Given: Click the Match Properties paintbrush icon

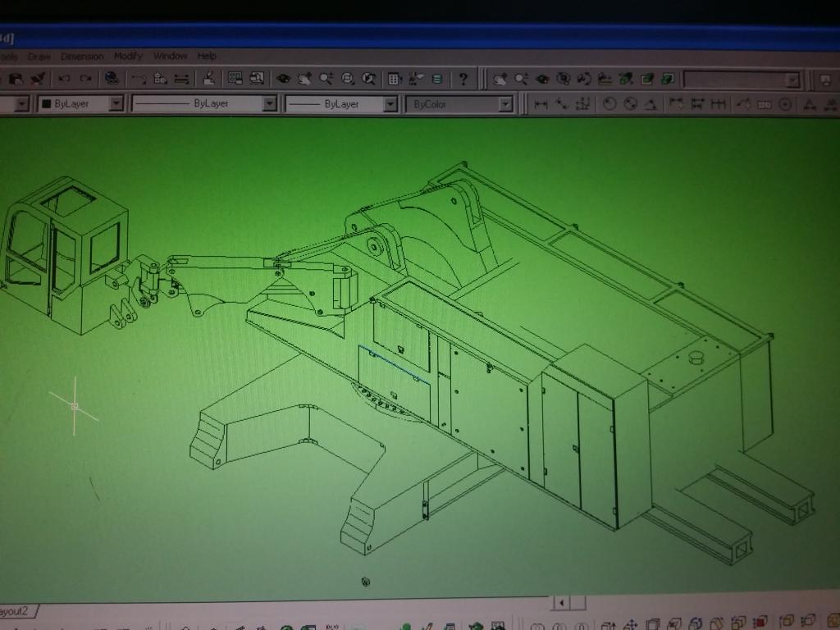Looking at the screenshot, I should point(38,79).
